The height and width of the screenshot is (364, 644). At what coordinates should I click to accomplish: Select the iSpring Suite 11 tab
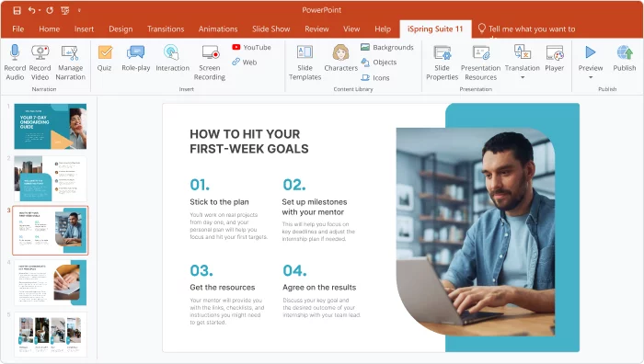(435, 29)
